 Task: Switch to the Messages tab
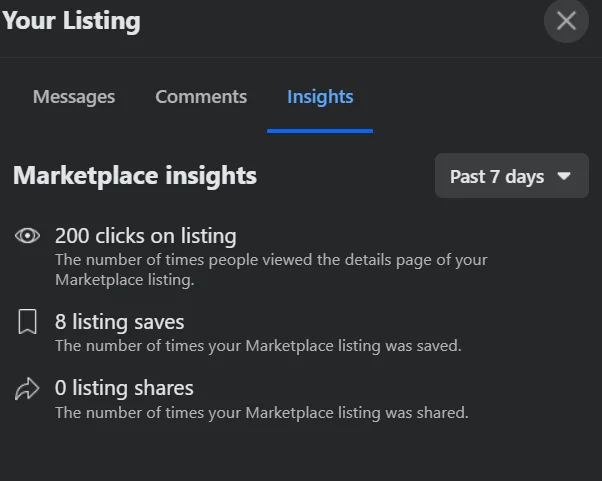(x=74, y=97)
